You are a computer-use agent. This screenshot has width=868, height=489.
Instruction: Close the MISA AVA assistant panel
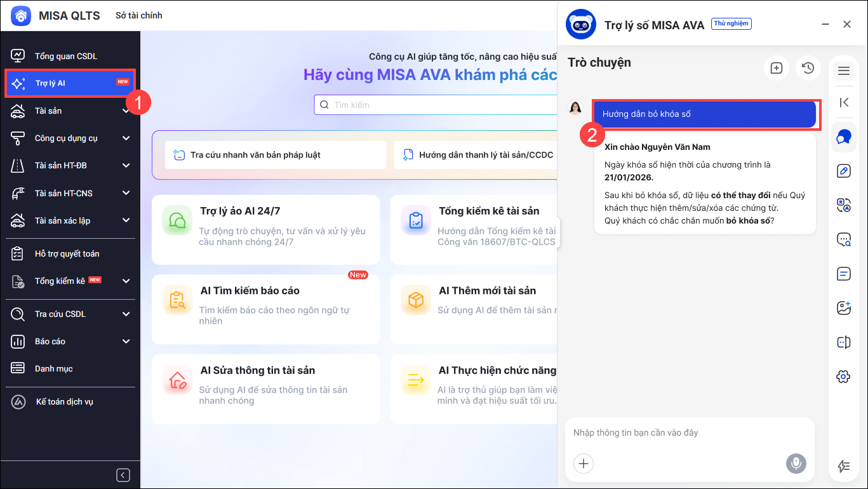[x=847, y=24]
